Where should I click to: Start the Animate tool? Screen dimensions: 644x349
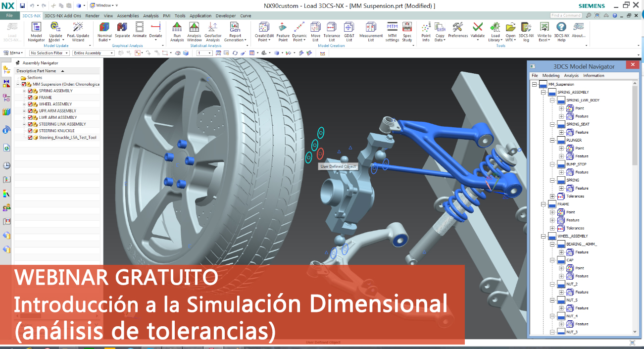[x=140, y=30]
